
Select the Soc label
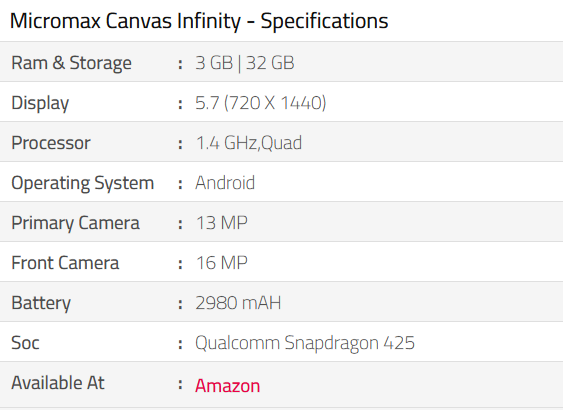click(x=25, y=343)
